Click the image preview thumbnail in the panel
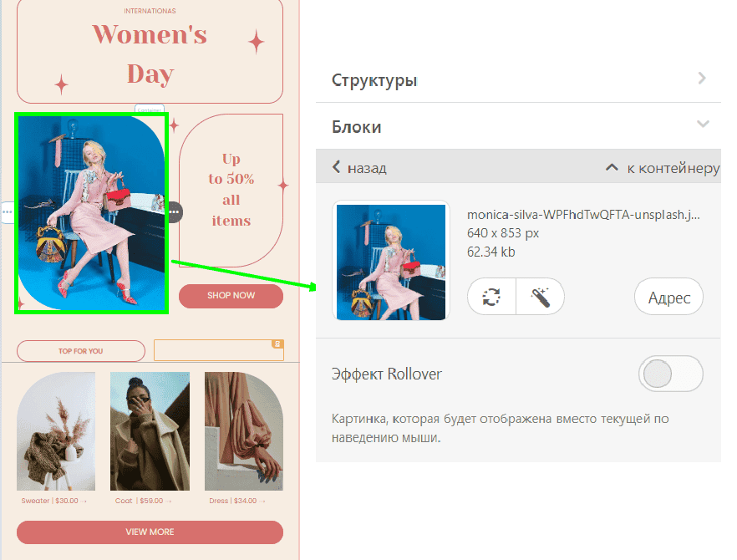This screenshot has height=560, width=737. pos(390,260)
